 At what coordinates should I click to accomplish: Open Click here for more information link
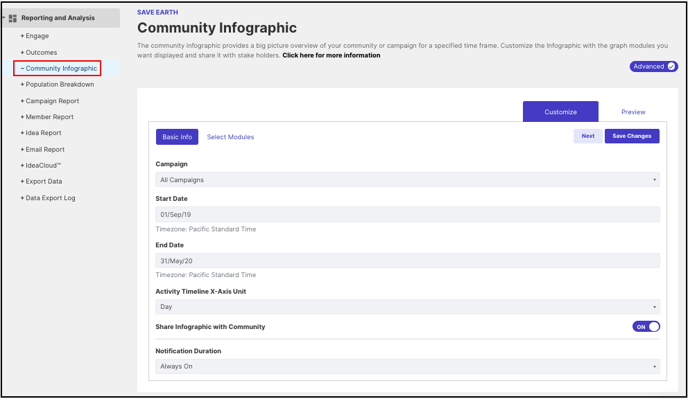click(331, 55)
